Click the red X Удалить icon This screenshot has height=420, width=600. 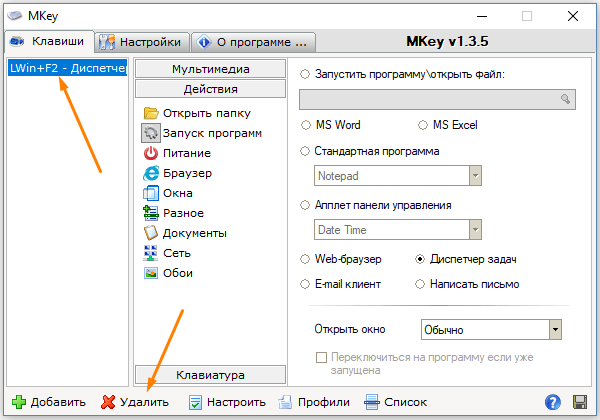(108, 402)
